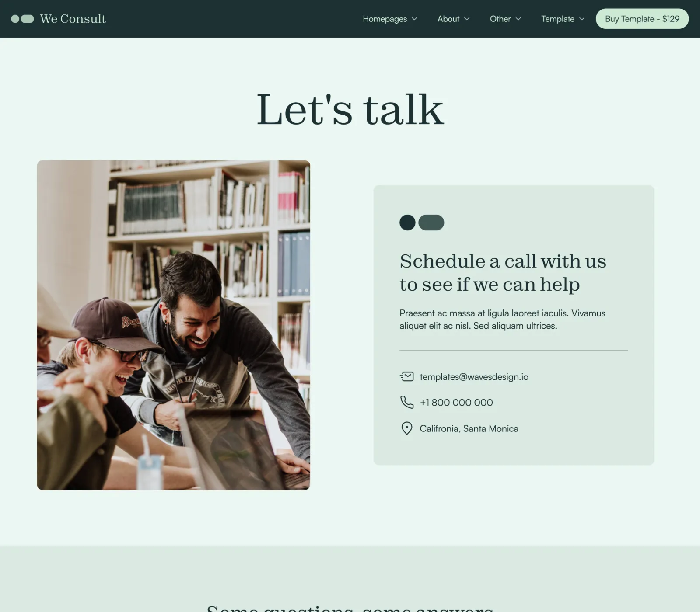Click Buy Template - $129 button
Viewport: 700px width, 612px height.
click(642, 19)
